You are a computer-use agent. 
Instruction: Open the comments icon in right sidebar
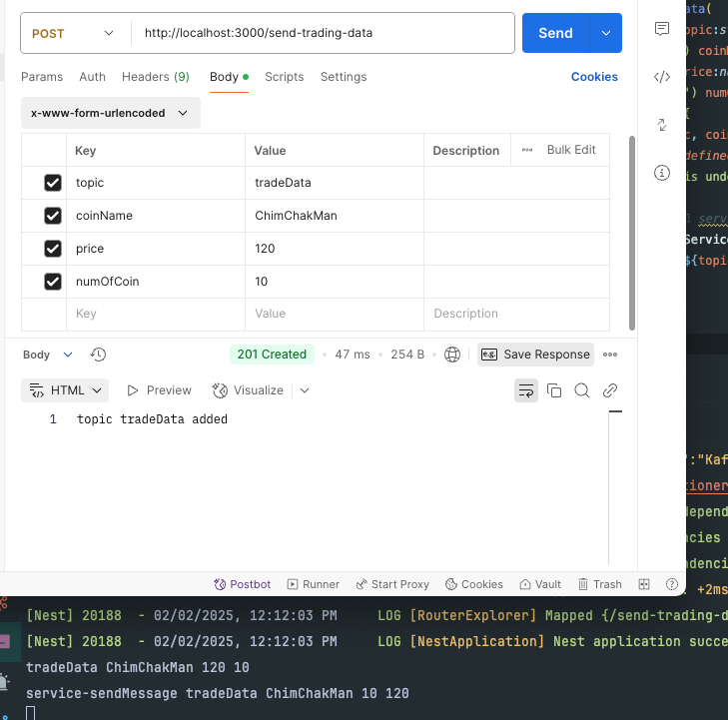tap(662, 29)
